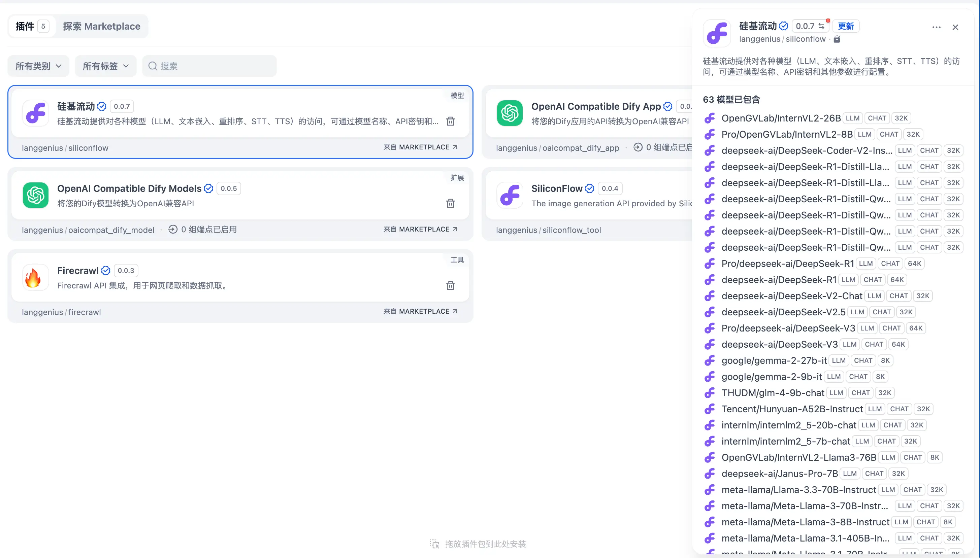The width and height of the screenshot is (980, 558).
Task: Click endpoint icon beside oaicompat_dify_model
Action: pos(173,229)
